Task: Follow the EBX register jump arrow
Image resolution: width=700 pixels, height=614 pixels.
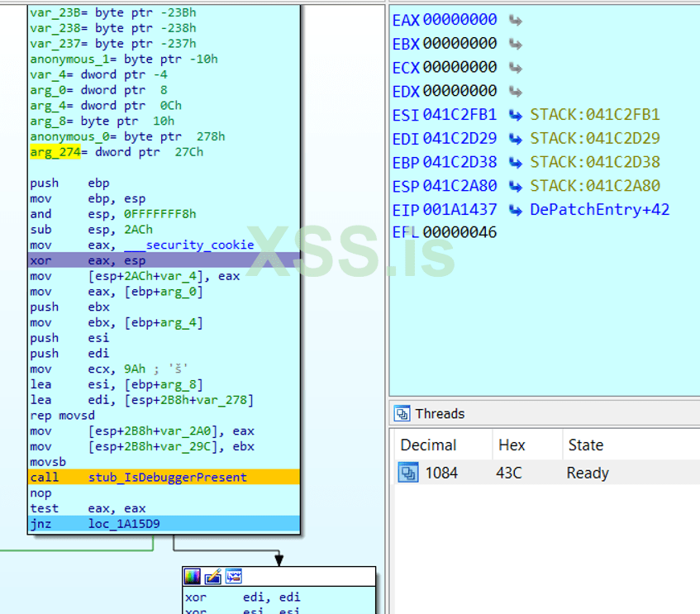Action: pyautogui.click(x=516, y=44)
